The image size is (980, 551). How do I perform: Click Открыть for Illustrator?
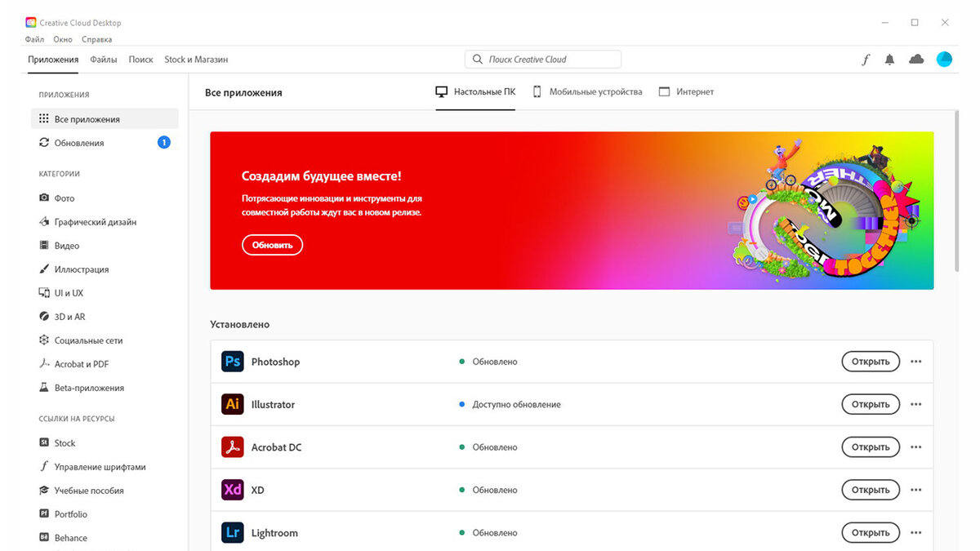pos(871,405)
